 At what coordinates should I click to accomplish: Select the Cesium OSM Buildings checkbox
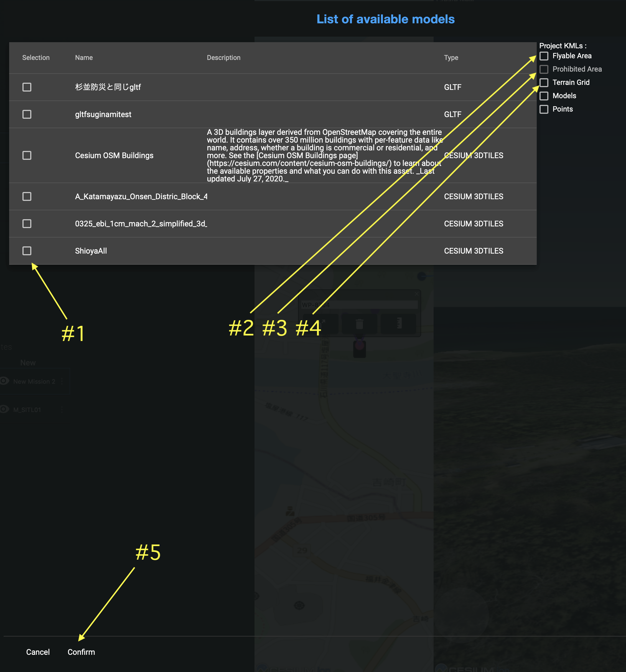click(27, 155)
